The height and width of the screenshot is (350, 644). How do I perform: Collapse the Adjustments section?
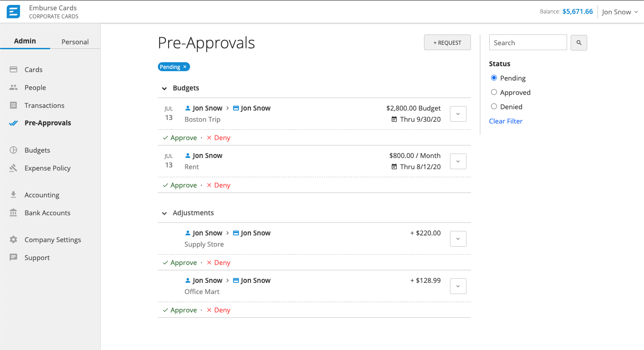click(x=165, y=213)
